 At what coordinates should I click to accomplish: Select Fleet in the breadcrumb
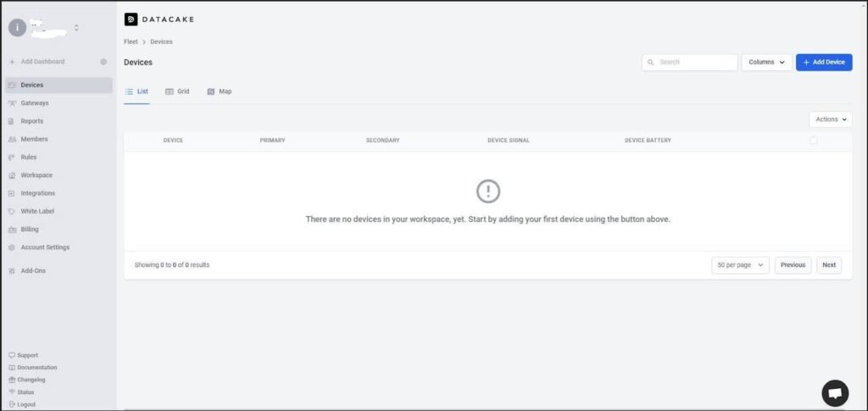tap(131, 42)
